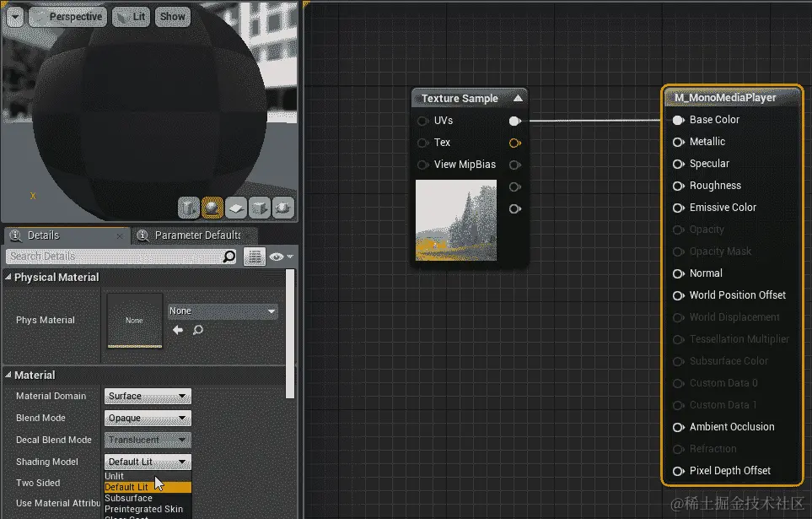Choose Subsurface in the Shading Model list

point(148,498)
